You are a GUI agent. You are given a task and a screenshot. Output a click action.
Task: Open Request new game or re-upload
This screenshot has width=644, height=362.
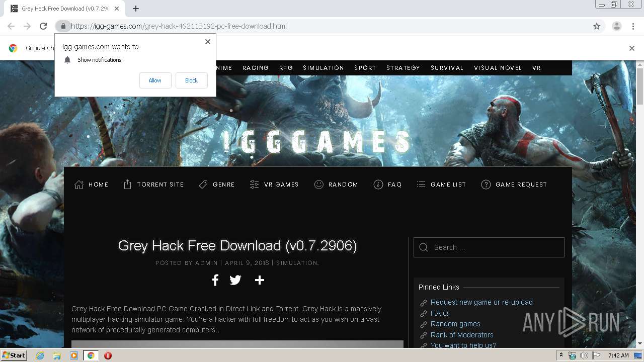481,302
